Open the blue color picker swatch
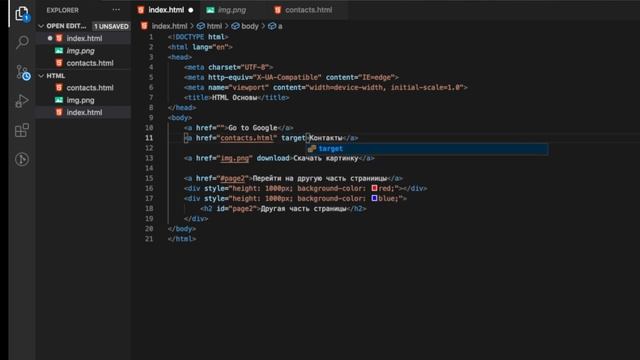The width and height of the screenshot is (640, 360). 374,198
